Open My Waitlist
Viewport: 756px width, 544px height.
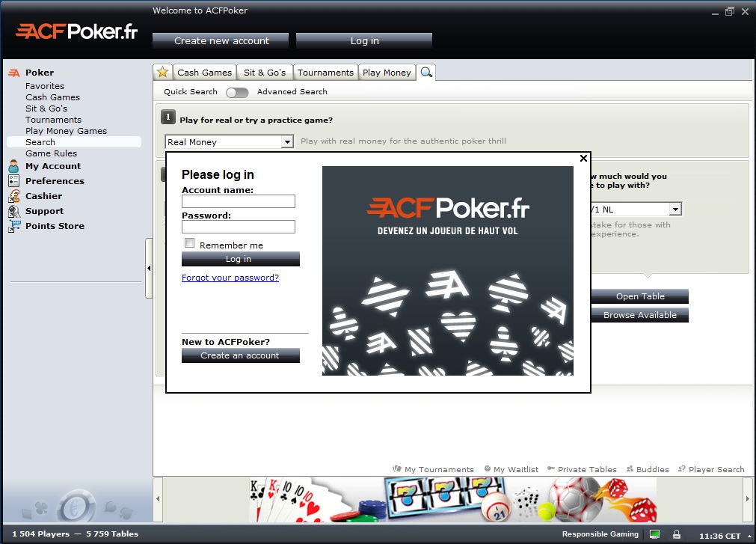point(511,469)
